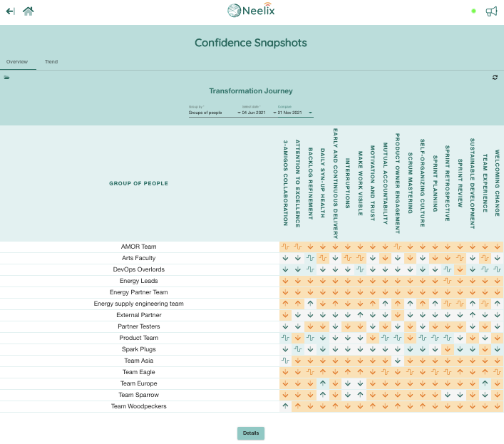Open the folder icon below the tabs
This screenshot has height=444, width=504.
click(x=6, y=78)
